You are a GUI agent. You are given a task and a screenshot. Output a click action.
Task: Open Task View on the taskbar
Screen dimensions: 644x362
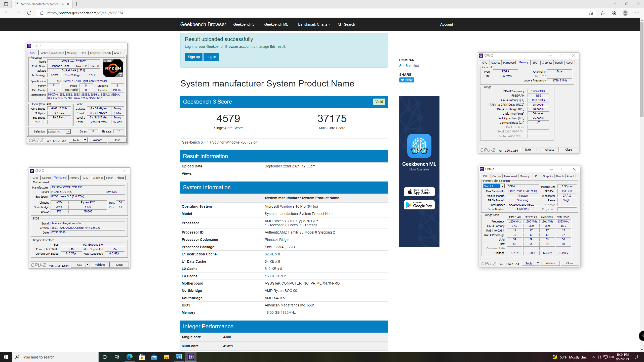pos(117,357)
